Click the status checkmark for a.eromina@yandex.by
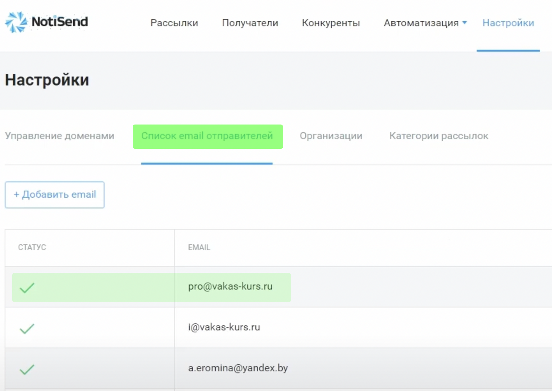The width and height of the screenshot is (552, 392). pos(27,369)
